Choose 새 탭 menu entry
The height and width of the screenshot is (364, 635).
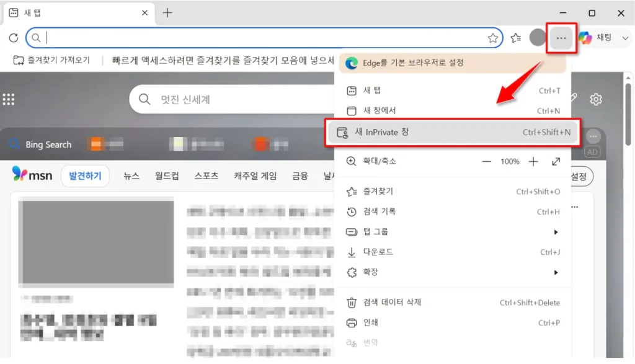pyautogui.click(x=453, y=91)
